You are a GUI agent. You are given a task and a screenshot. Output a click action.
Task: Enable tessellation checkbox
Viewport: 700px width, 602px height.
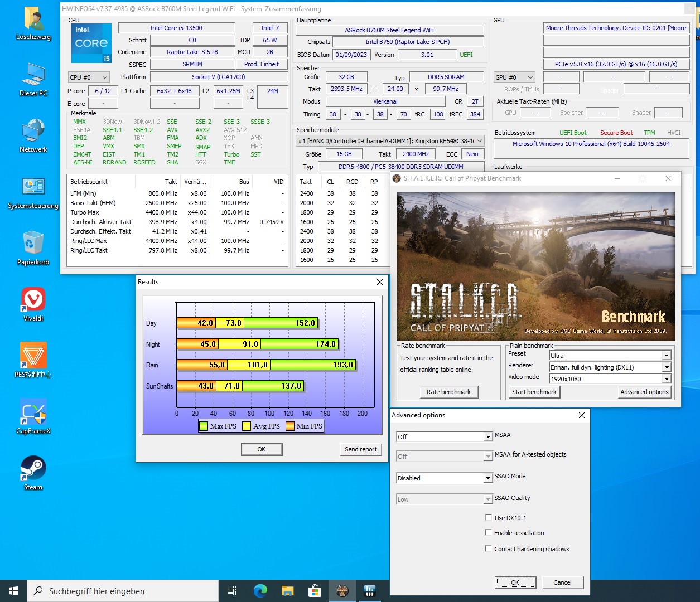(x=489, y=533)
